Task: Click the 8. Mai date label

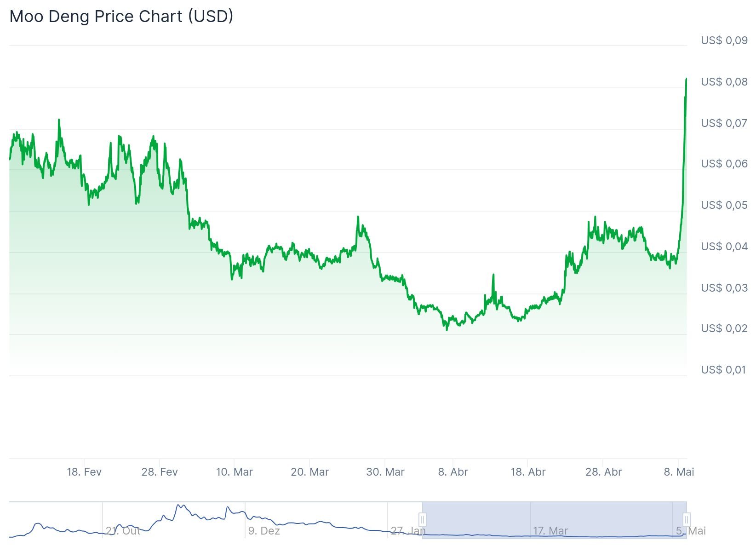Action: (679, 472)
